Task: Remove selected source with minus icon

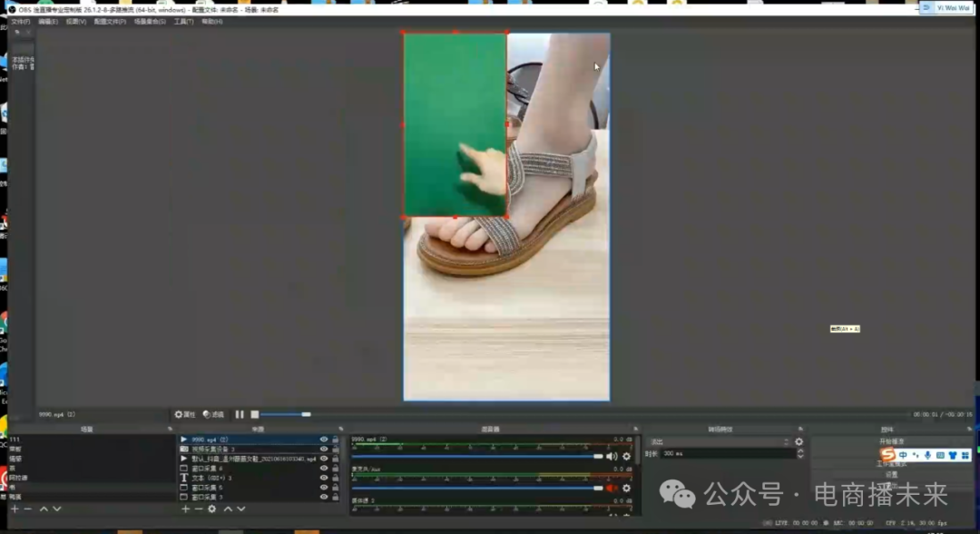Action: (x=199, y=509)
